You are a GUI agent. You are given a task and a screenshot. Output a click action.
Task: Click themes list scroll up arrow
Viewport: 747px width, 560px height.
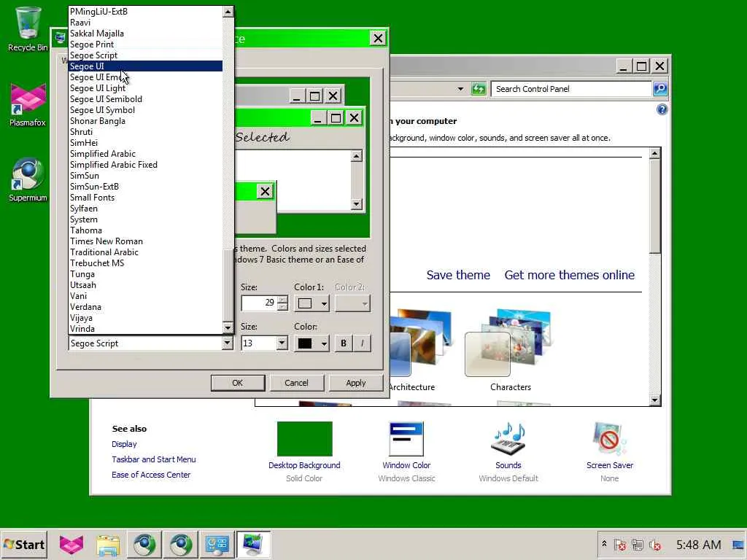(x=655, y=153)
